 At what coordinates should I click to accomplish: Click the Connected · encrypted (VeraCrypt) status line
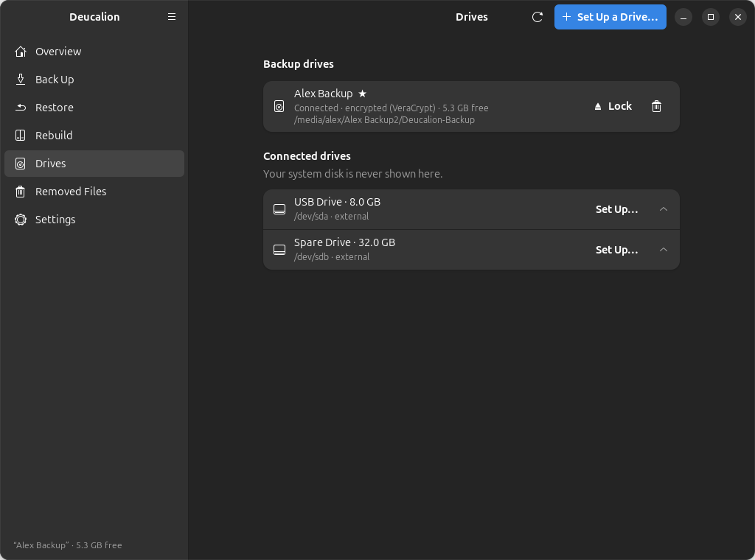coord(392,108)
